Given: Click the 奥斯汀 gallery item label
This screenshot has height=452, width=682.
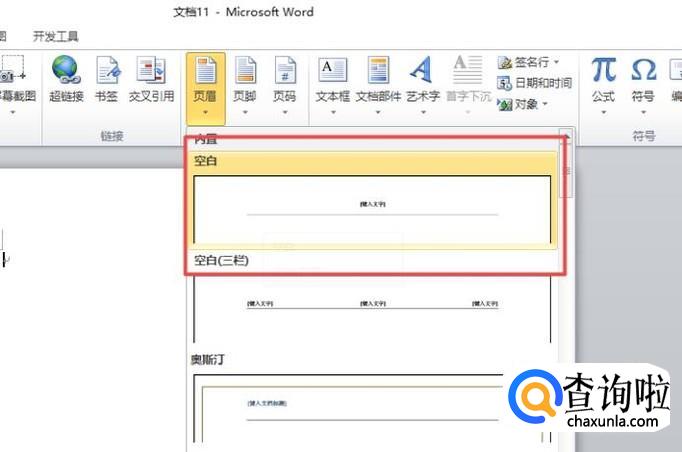Looking at the screenshot, I should click(x=207, y=359).
